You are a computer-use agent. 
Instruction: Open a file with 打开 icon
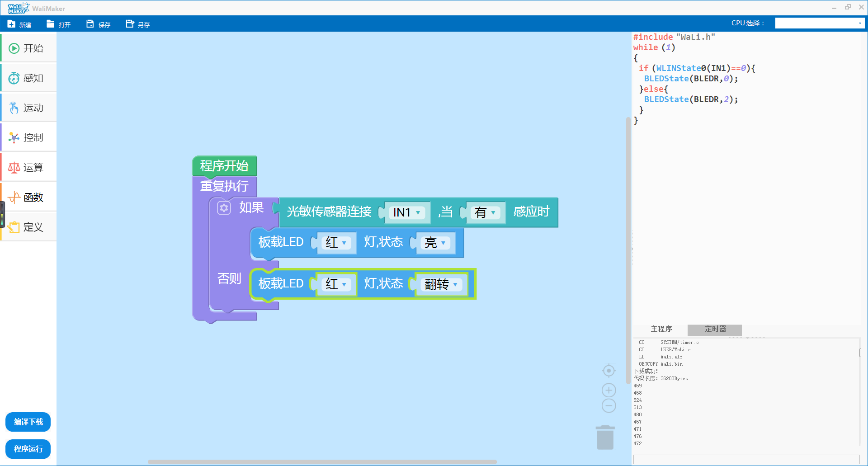click(51, 24)
